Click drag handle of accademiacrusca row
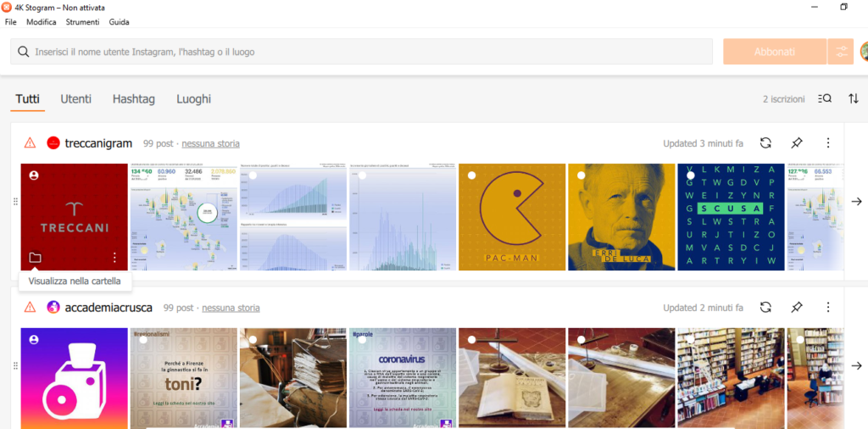 pos(15,366)
